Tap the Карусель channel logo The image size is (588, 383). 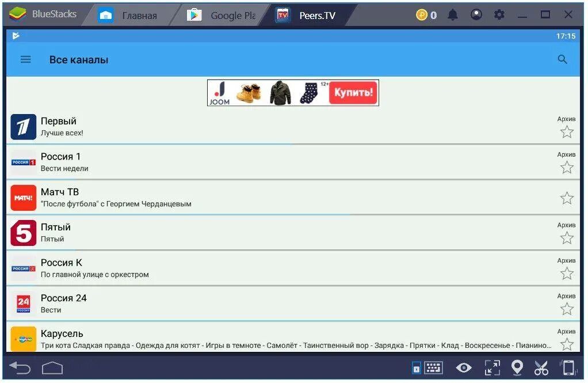tap(23, 339)
